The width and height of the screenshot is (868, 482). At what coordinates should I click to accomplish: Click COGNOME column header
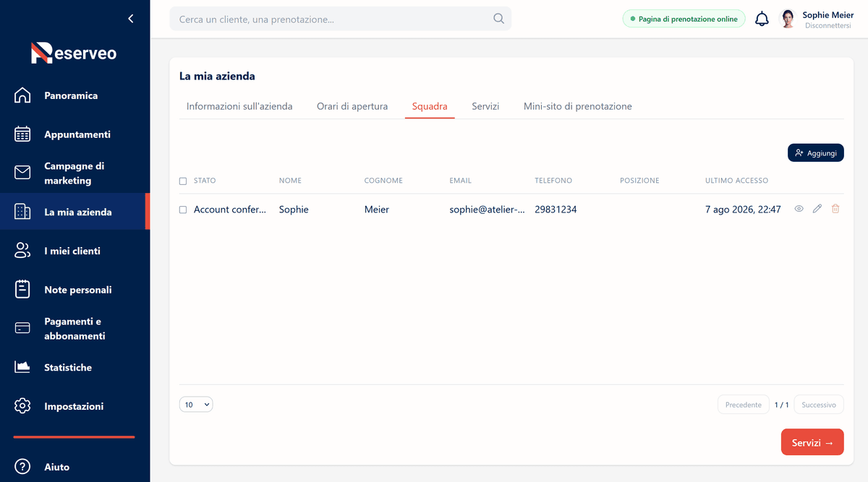(x=383, y=181)
